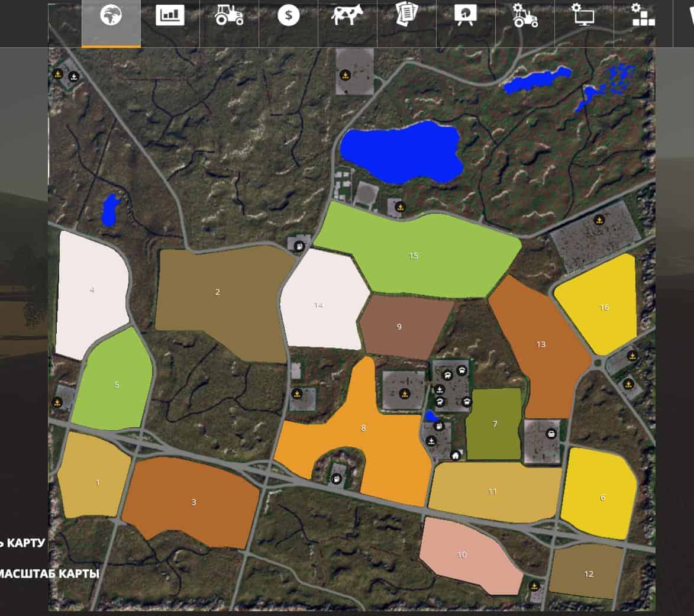Open the tutorial presentation board tab

pos(466,16)
